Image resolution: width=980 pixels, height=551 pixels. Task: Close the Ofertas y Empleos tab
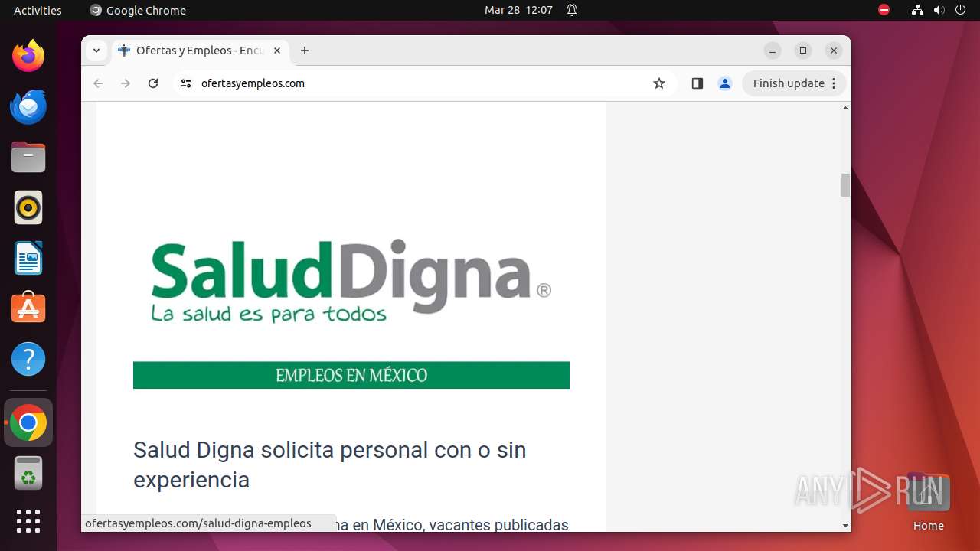click(x=277, y=51)
